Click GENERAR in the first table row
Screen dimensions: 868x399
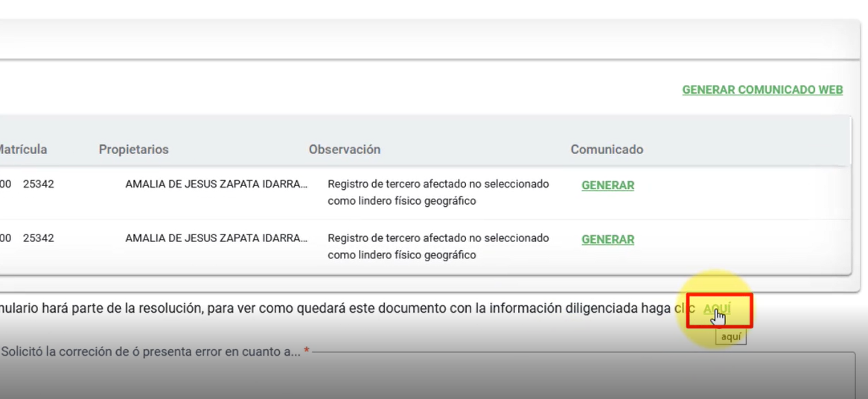click(607, 186)
